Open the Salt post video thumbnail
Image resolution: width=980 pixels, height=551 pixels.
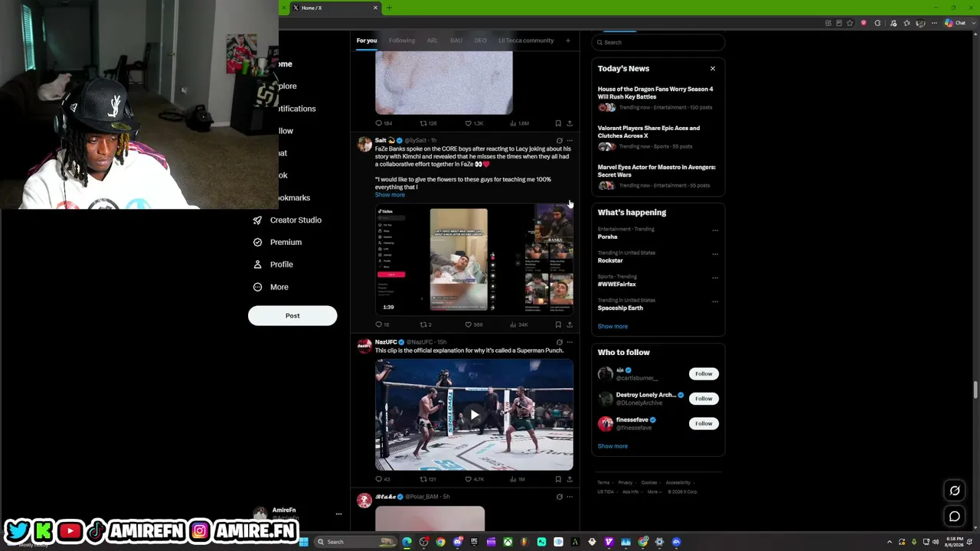tap(474, 260)
